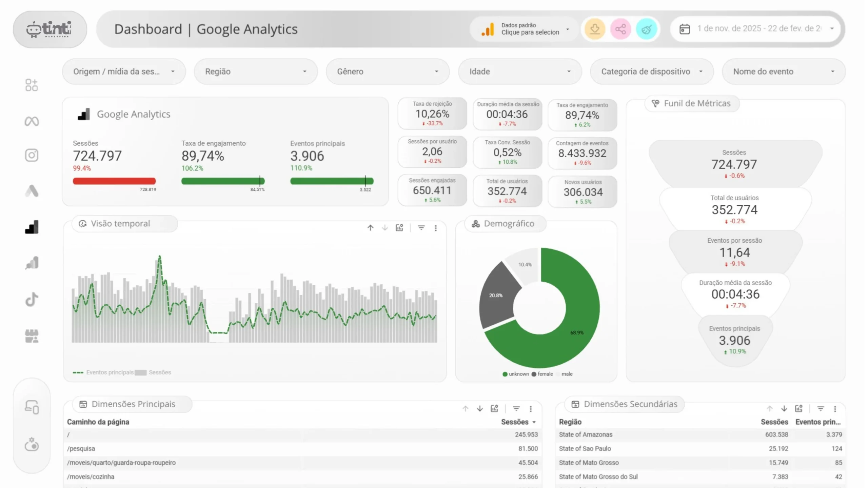
Task: Open the store icon page in sidebar
Action: click(x=32, y=336)
